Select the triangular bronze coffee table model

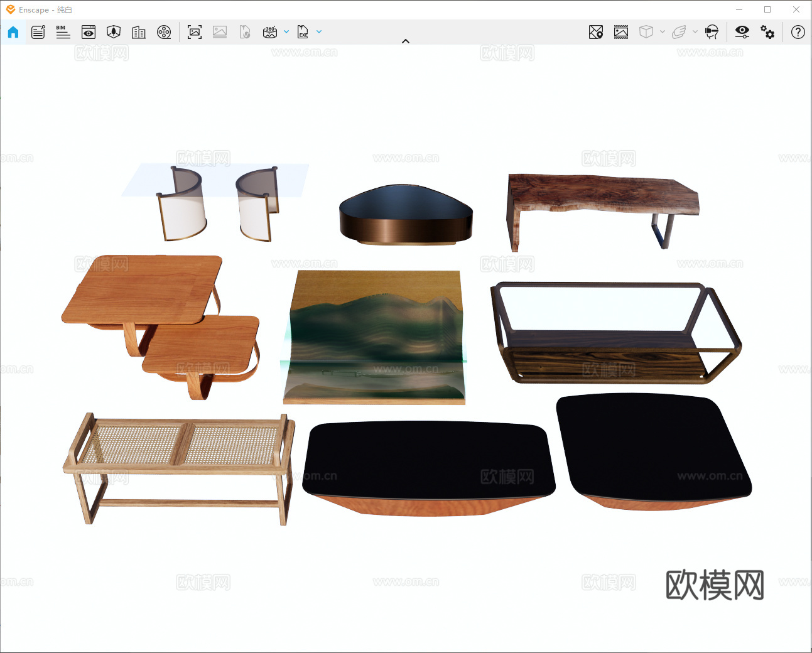406,215
